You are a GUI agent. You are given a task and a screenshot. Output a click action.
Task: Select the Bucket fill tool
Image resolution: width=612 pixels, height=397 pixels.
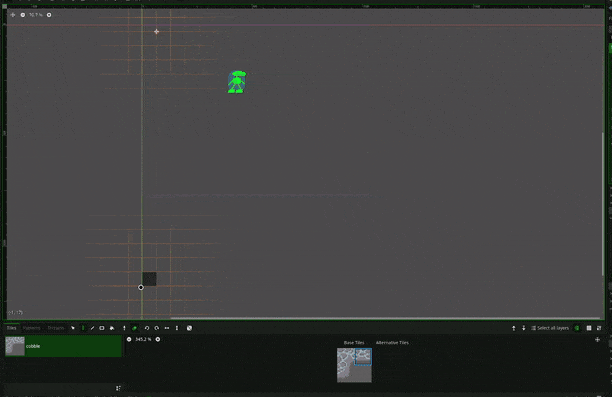click(x=112, y=328)
